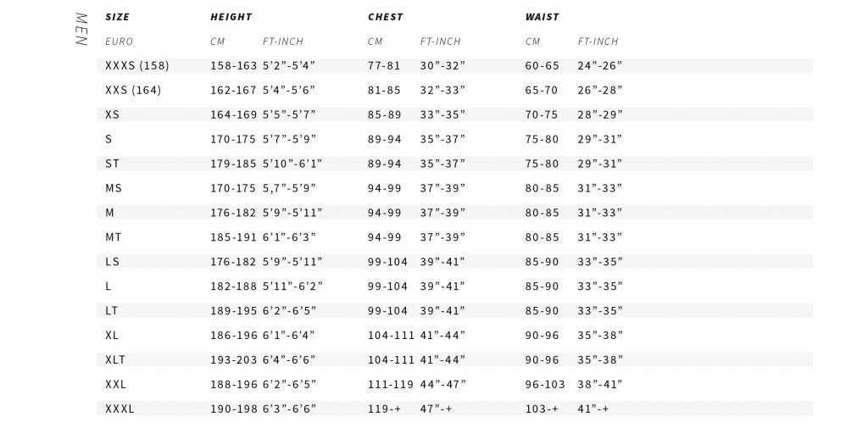Select the XXXS (158) size row label
This screenshot has width=868, height=434.
coord(134,65)
